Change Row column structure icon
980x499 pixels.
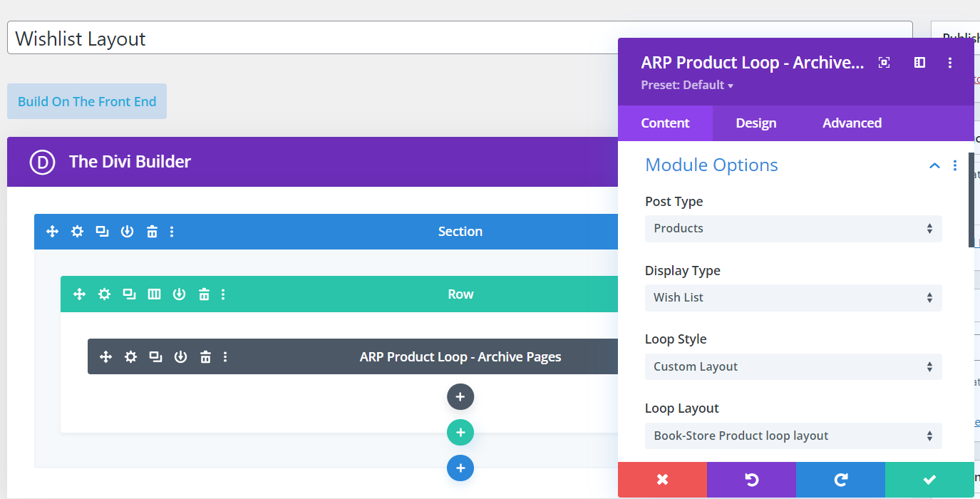154,294
